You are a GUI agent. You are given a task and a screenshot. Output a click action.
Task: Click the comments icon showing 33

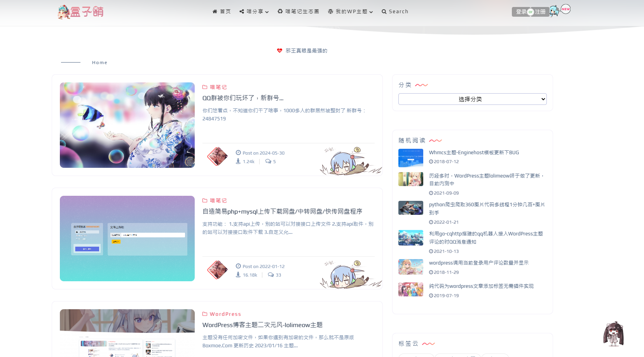[x=271, y=275]
